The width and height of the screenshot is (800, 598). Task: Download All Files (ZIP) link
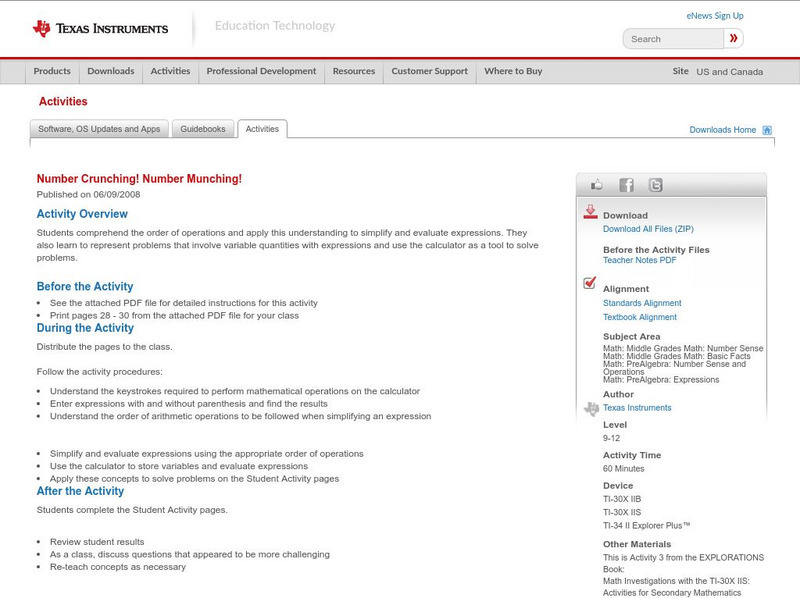648,229
